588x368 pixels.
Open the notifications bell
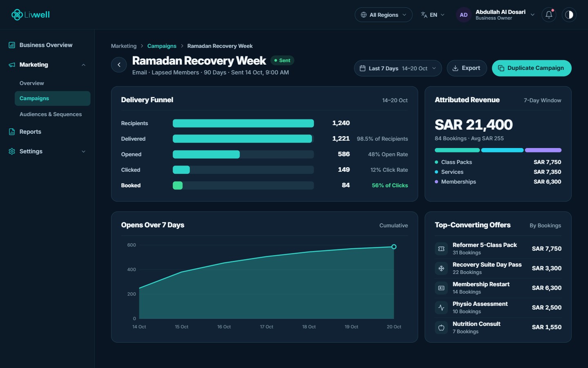coord(549,15)
